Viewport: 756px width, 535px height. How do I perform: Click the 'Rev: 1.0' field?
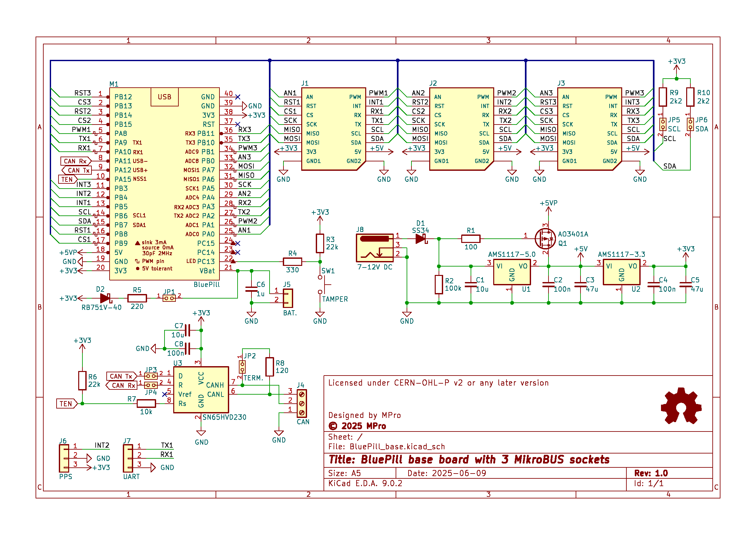coord(651,474)
